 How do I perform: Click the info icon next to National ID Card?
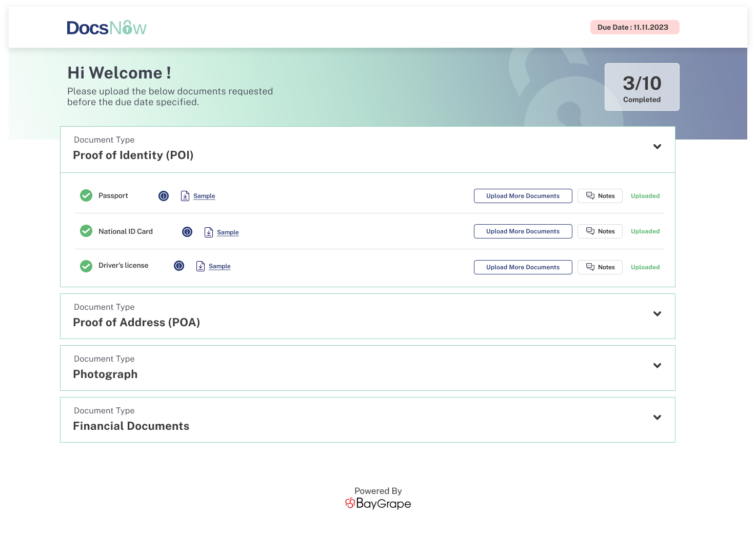187,232
